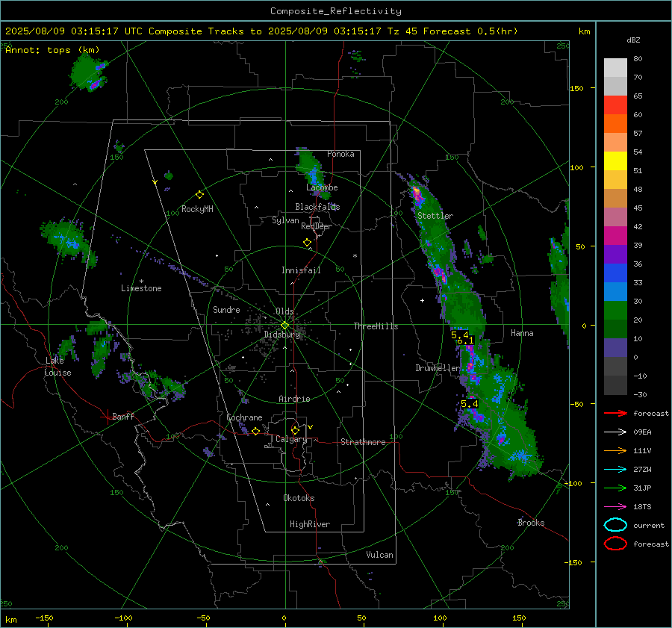Screen dimensions: 672x628
Task: Click the Brooks city label
Action: pyautogui.click(x=531, y=523)
